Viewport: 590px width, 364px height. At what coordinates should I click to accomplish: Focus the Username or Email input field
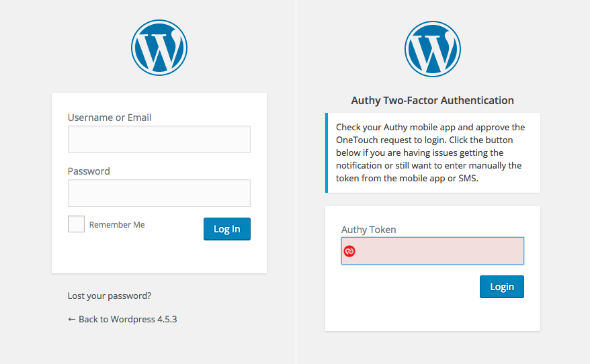pyautogui.click(x=159, y=140)
